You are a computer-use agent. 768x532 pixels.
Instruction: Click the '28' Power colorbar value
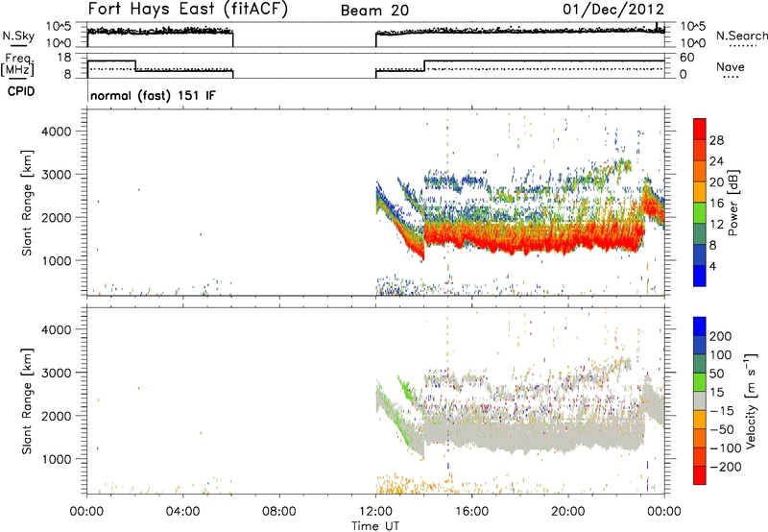(716, 140)
